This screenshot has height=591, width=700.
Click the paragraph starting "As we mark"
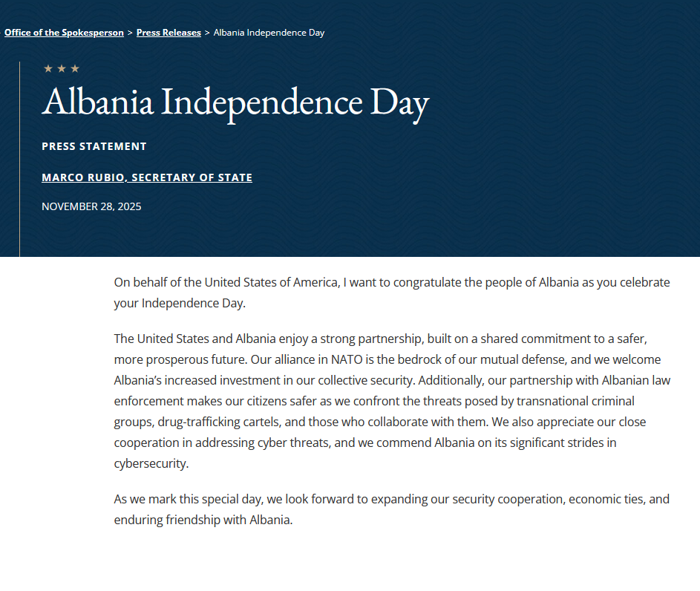coord(391,509)
